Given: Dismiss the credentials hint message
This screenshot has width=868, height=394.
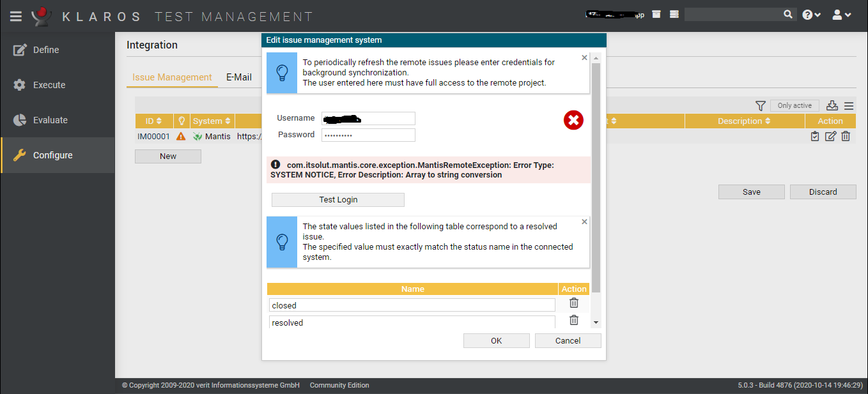Looking at the screenshot, I should 584,57.
